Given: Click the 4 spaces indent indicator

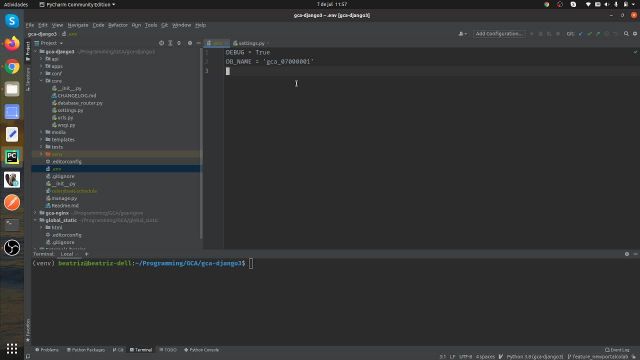Looking at the screenshot, I should tap(485, 357).
